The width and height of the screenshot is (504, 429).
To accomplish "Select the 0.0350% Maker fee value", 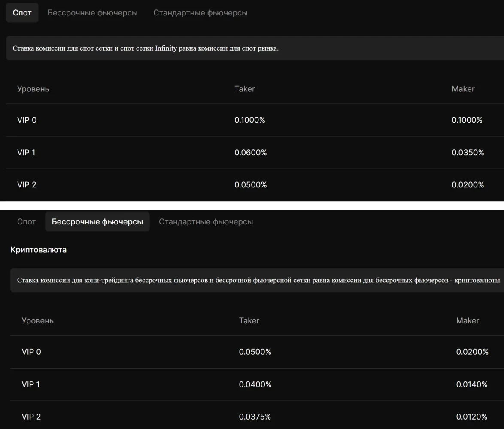I will (x=468, y=153).
